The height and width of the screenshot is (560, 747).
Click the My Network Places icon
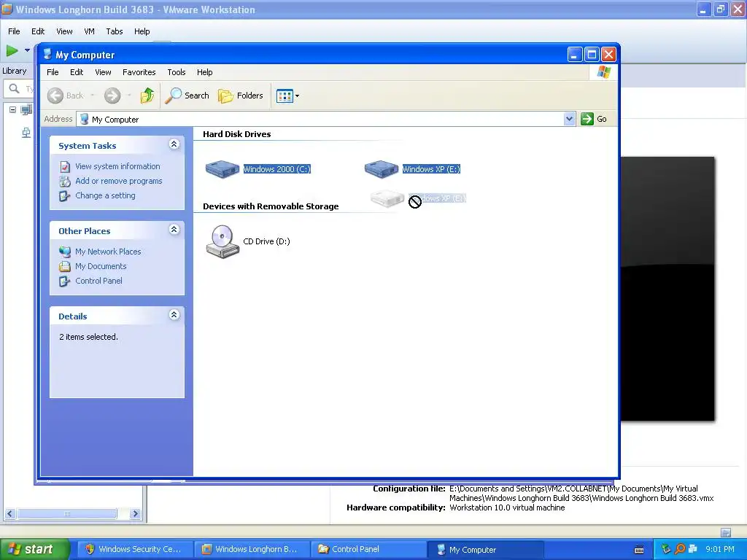(65, 252)
